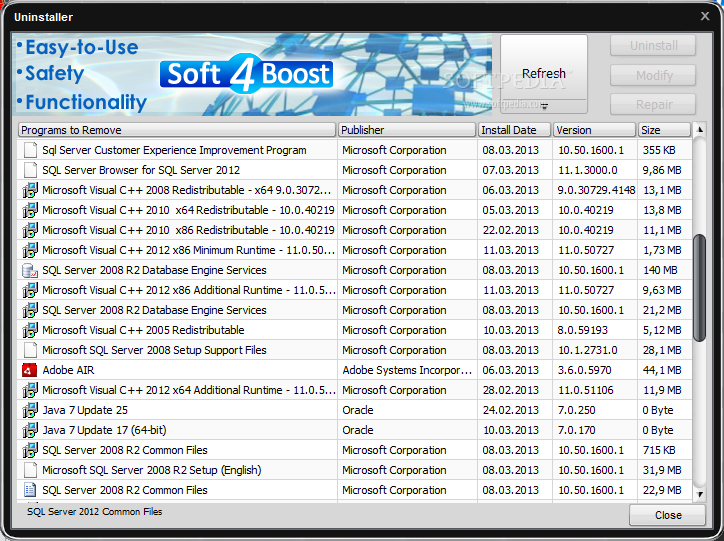This screenshot has width=724, height=541.
Task: Click the Modify button
Action: [653, 75]
